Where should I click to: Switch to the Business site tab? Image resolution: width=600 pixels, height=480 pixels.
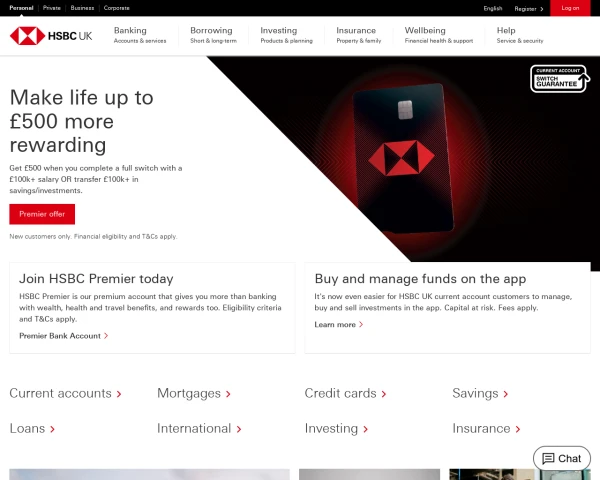tap(82, 8)
